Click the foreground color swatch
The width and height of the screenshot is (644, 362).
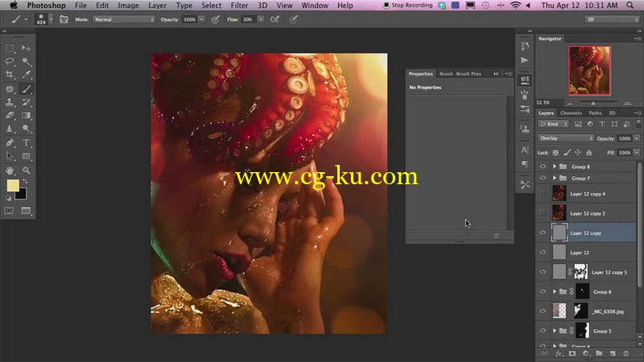(13, 186)
